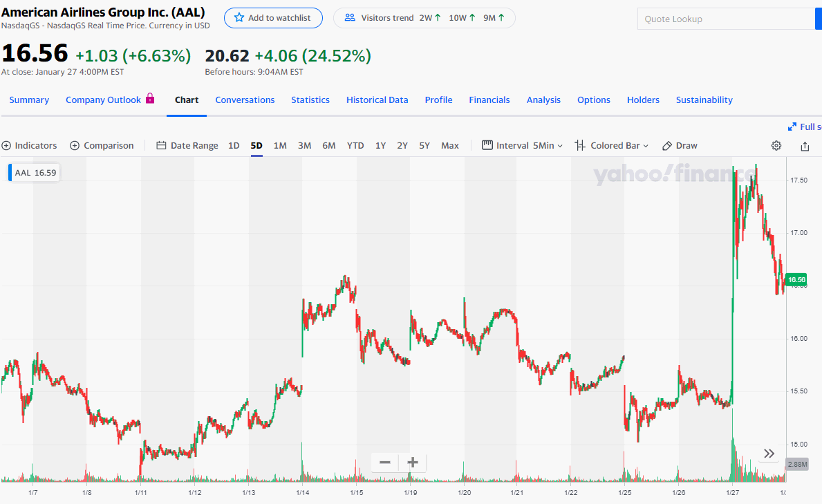
Task: Select the 6M range
Action: pos(328,146)
